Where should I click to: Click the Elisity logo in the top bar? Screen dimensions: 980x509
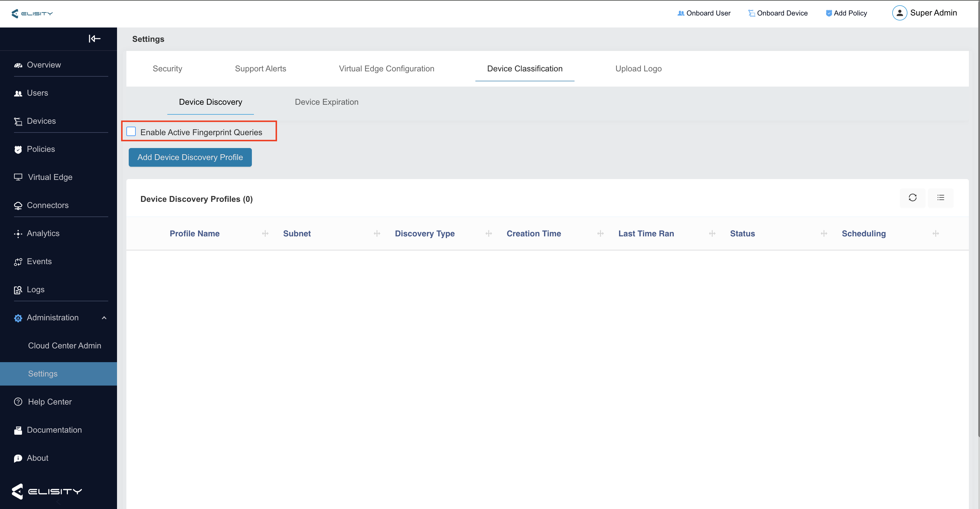point(32,13)
